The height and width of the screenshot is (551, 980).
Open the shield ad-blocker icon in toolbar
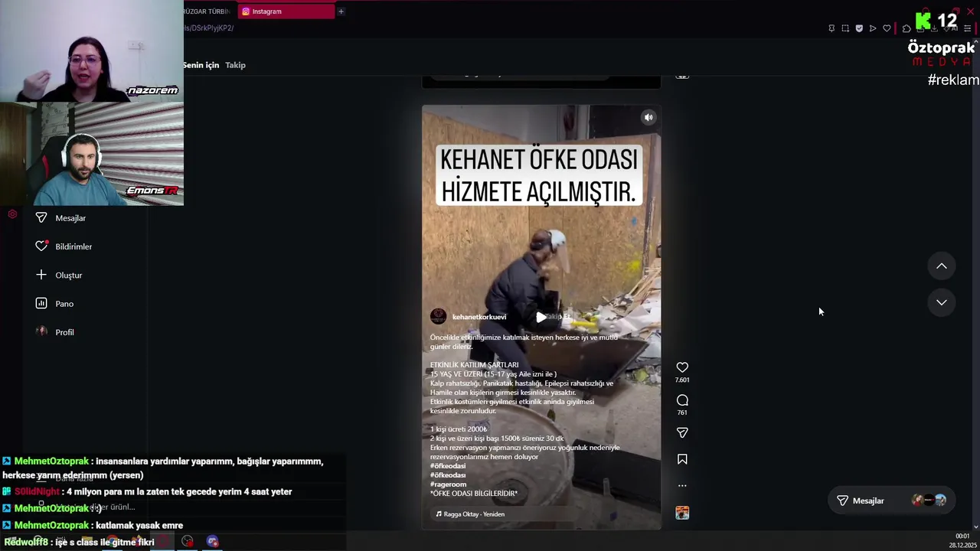[859, 28]
